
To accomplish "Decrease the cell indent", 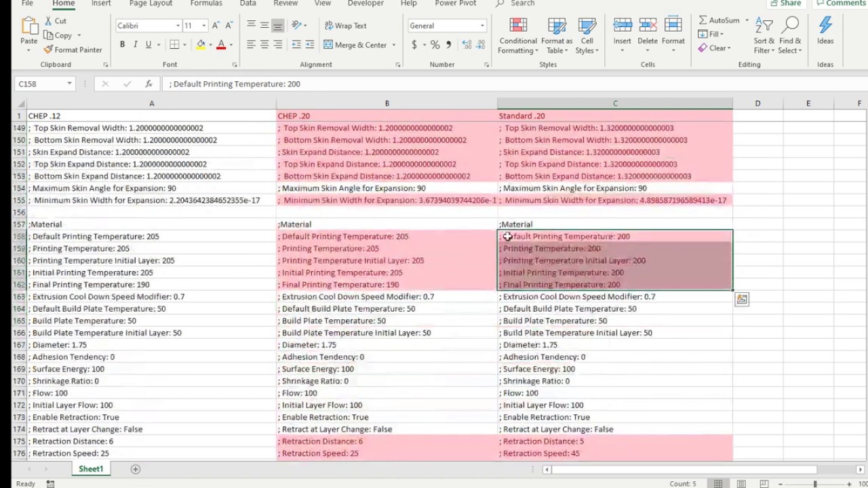I will 296,45.
